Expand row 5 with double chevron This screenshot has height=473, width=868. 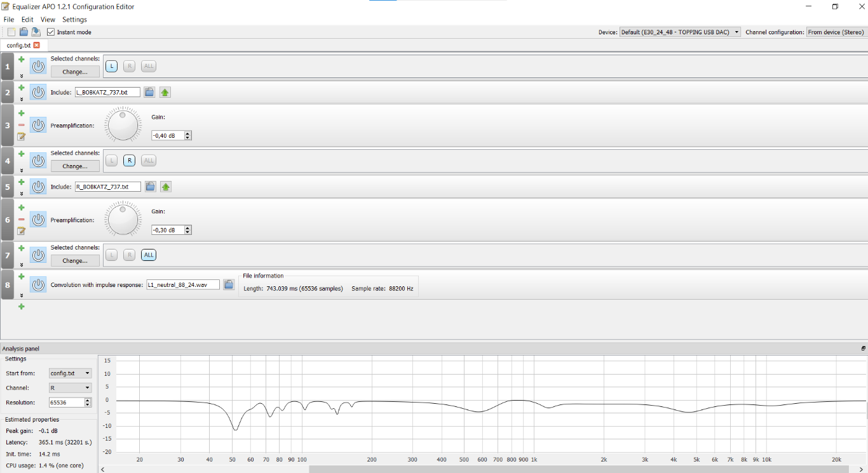coord(21,193)
